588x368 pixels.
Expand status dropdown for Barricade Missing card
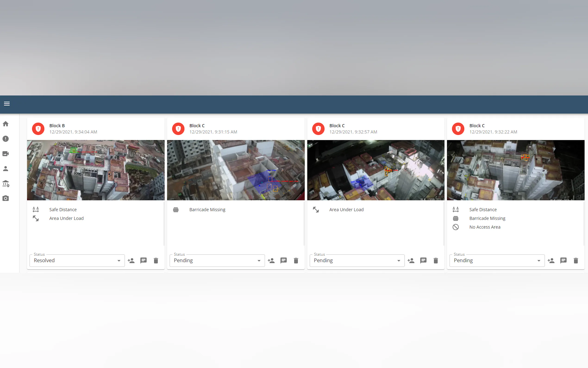(x=217, y=260)
